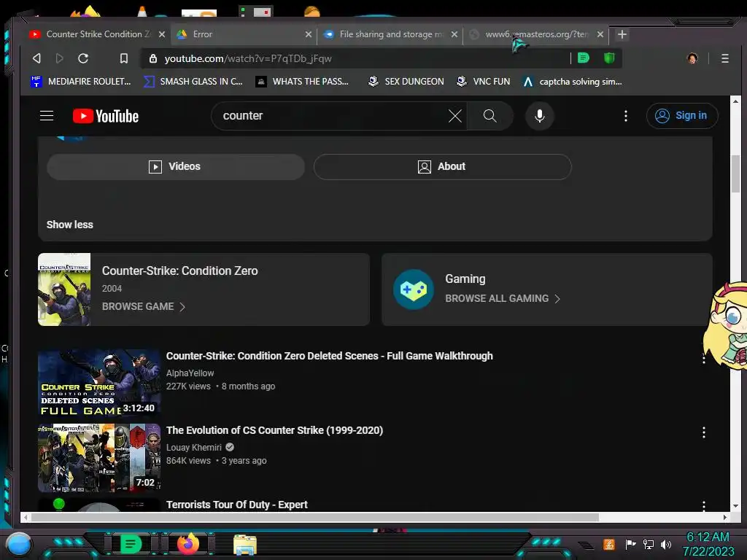Click the padlock site info icon
The width and height of the screenshot is (747, 560).
tap(153, 58)
